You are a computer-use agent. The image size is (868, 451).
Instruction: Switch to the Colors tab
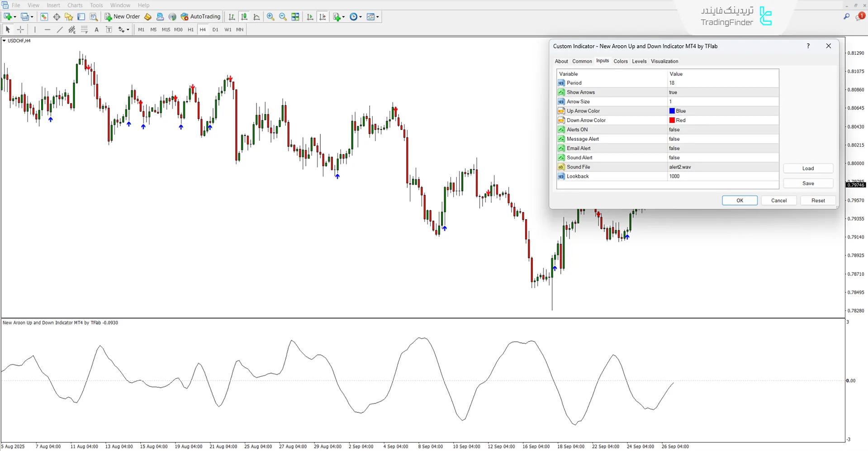tap(620, 61)
